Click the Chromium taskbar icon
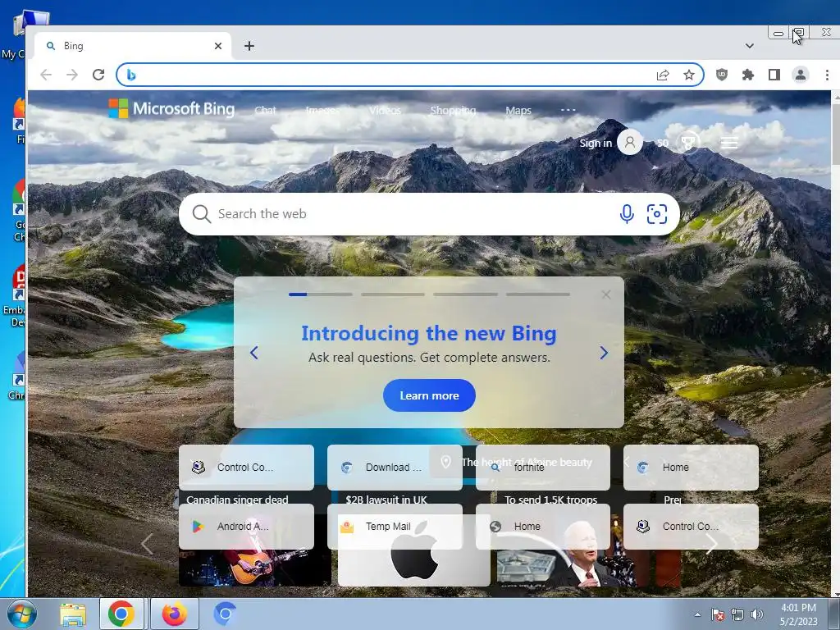This screenshot has width=840, height=630. click(x=225, y=614)
